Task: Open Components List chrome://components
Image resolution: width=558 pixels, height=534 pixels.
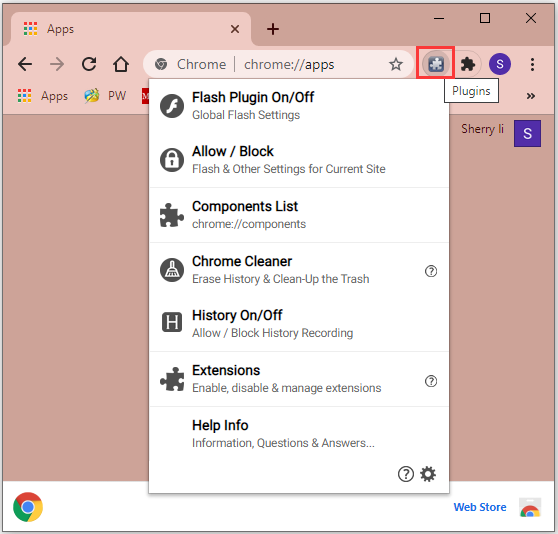Action: pyautogui.click(x=299, y=215)
